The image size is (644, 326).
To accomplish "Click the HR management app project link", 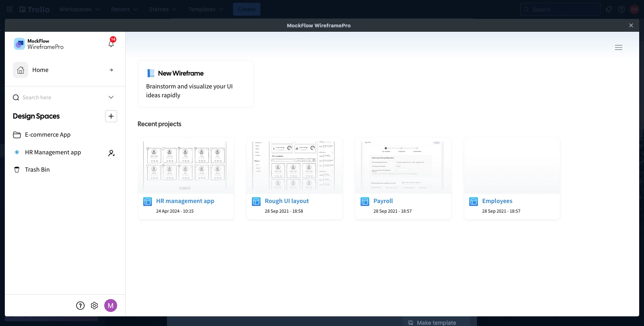I will click(x=185, y=201).
